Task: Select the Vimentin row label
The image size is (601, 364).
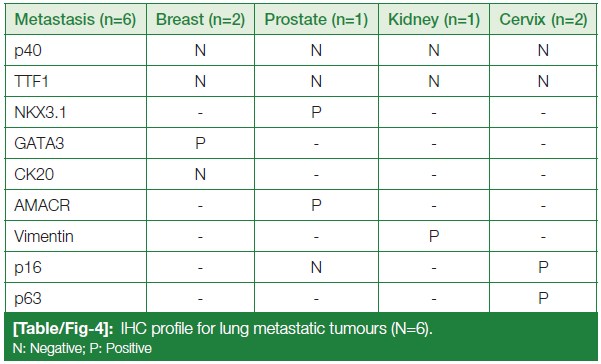Action: coord(44,236)
